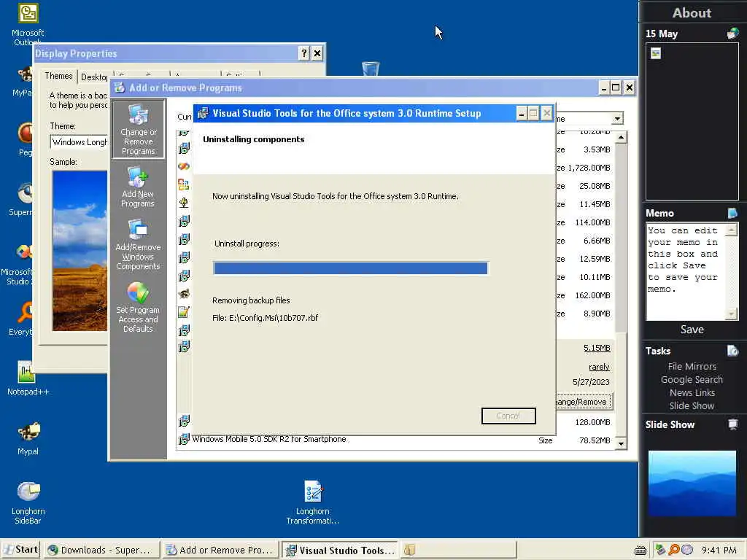Open the Sort by dropdown arrow
Image resolution: width=747 pixels, height=560 pixels.
(617, 119)
